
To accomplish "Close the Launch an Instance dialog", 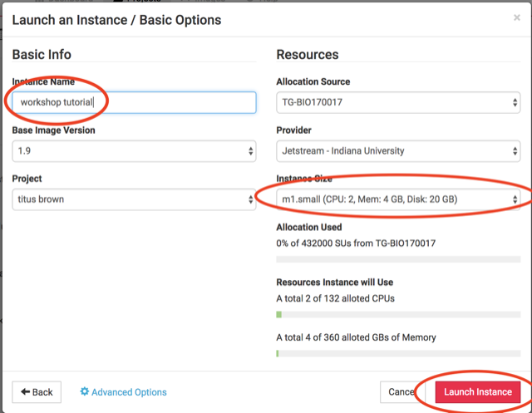I will (x=516, y=17).
